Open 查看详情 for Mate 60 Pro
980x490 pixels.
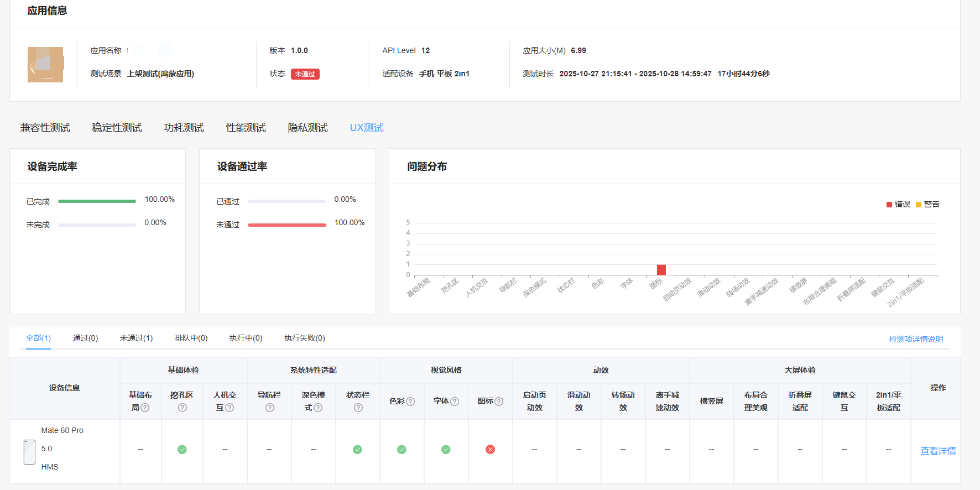(x=937, y=451)
